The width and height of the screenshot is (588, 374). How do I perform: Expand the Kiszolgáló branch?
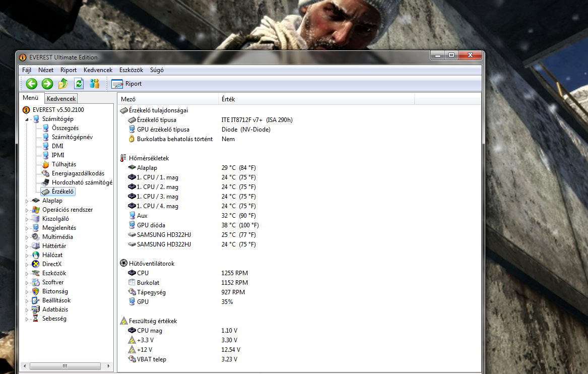27,219
